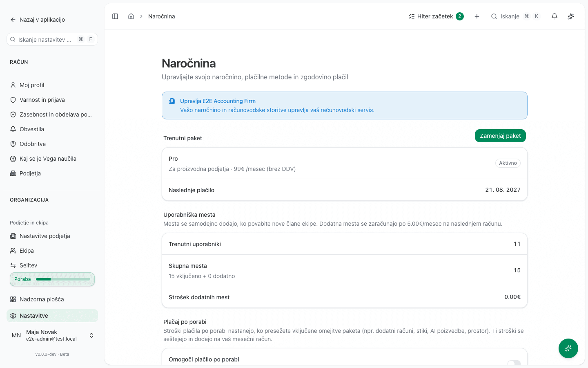Expand the Maja Novak account switcher
The image size is (588, 368).
52,335
